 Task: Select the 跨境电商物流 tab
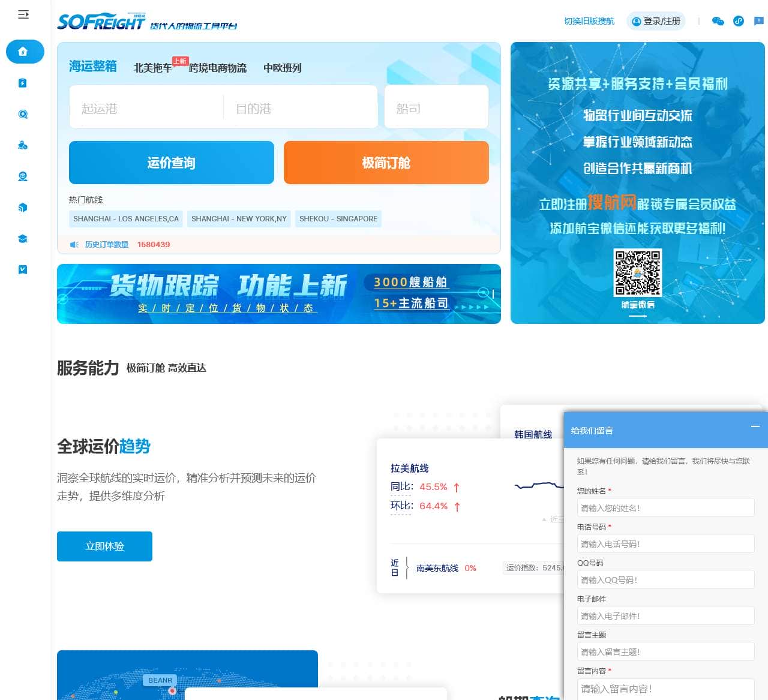tap(218, 68)
